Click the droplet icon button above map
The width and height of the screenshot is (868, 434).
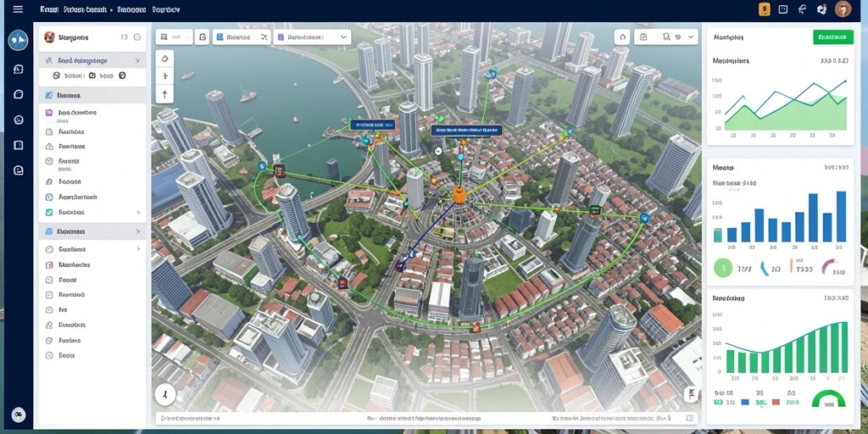tap(622, 37)
